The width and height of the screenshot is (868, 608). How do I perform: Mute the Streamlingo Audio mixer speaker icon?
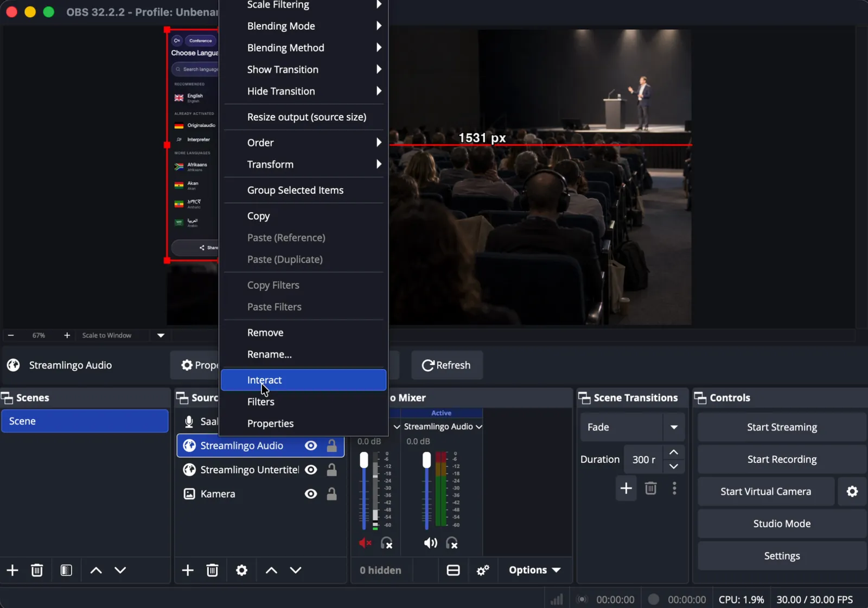430,543
